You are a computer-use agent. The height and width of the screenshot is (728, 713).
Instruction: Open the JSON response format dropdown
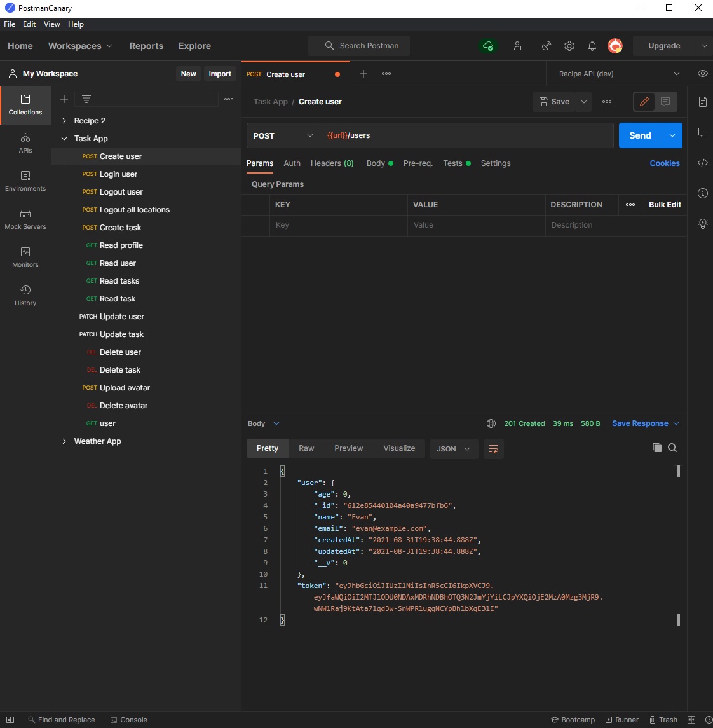point(454,449)
